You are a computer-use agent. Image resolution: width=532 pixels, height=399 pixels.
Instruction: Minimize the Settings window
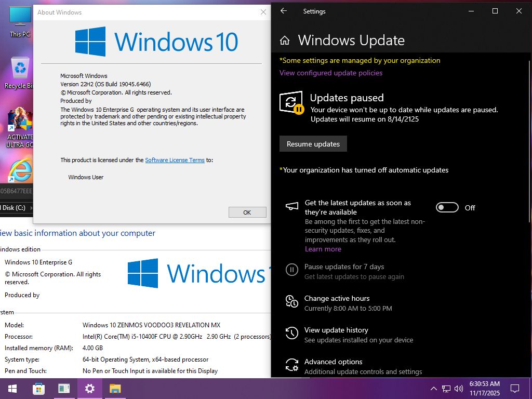471,11
